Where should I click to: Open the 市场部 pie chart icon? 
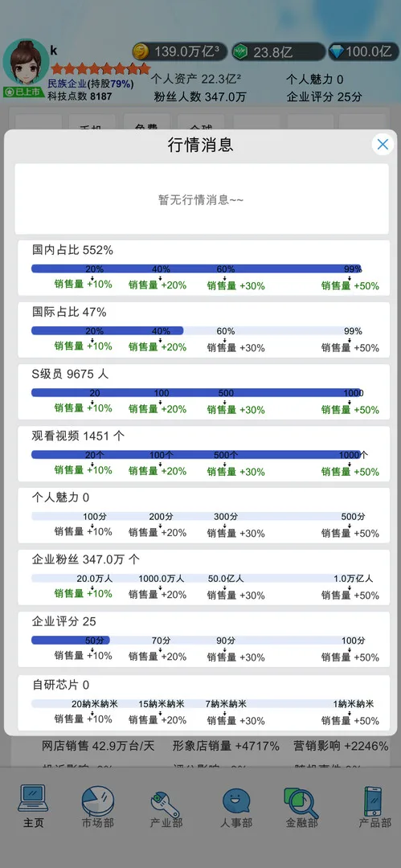tap(98, 801)
